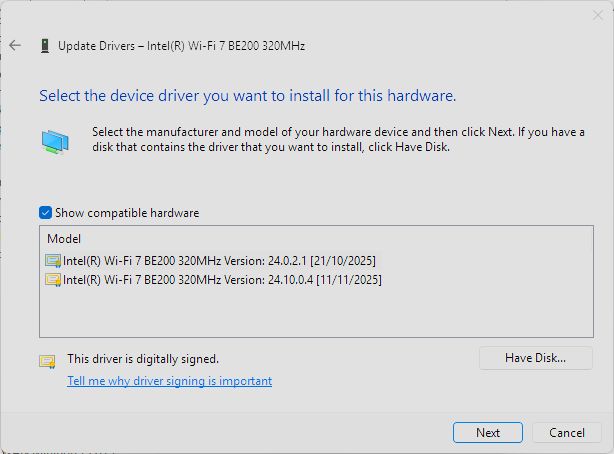Click the back arrow in the title bar

(x=15, y=46)
